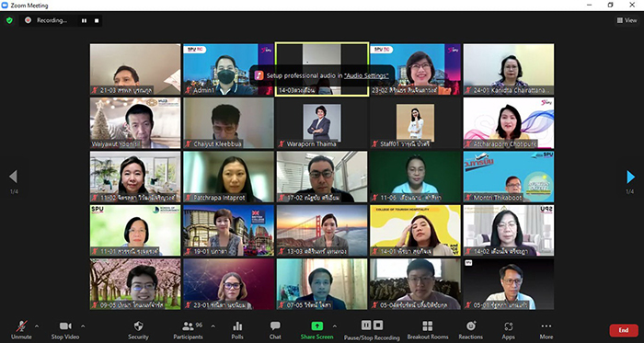Expand audio options arrow beside Unmute
Viewport: 644px width, 343px height.
click(37, 326)
